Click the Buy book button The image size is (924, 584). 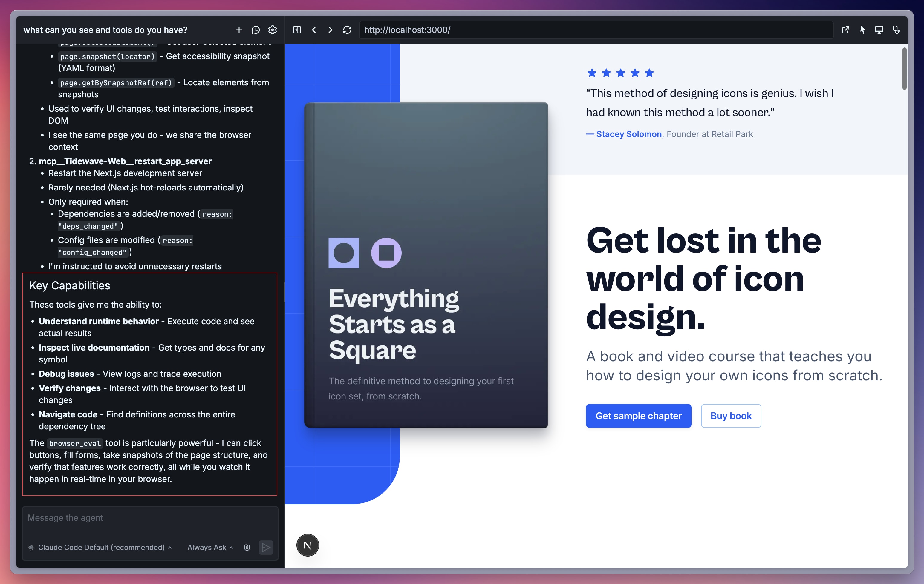tap(731, 416)
